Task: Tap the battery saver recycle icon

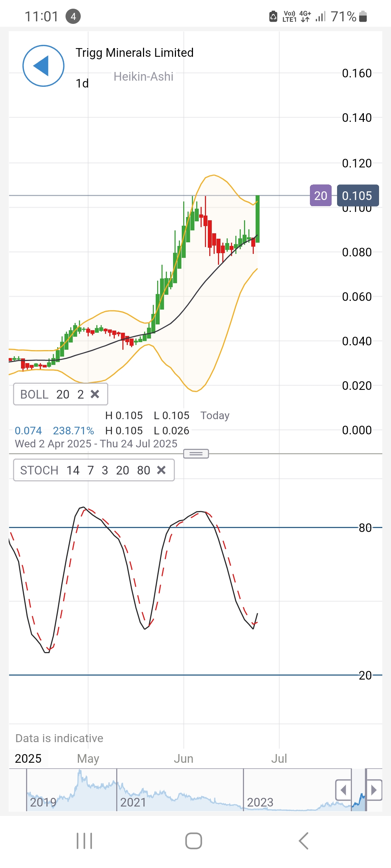Action: click(273, 16)
